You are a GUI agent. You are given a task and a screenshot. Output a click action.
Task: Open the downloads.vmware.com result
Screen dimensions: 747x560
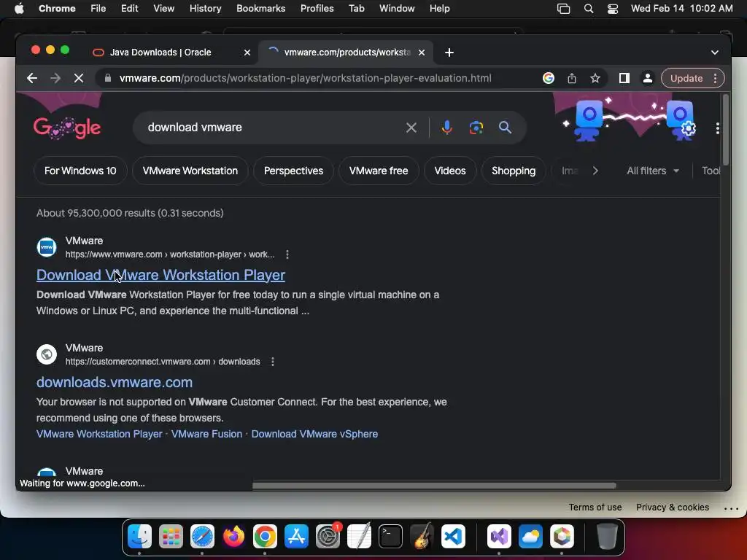coord(115,382)
